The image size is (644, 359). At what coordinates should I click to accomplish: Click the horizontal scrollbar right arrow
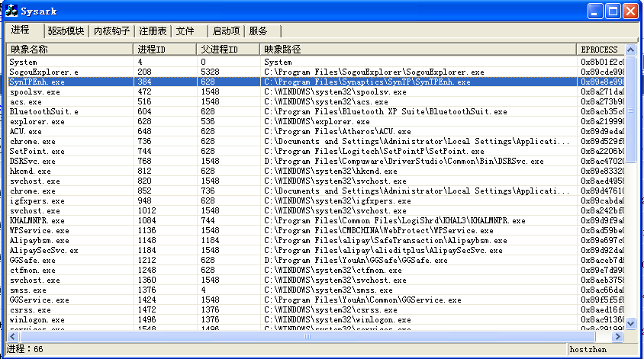(617, 337)
